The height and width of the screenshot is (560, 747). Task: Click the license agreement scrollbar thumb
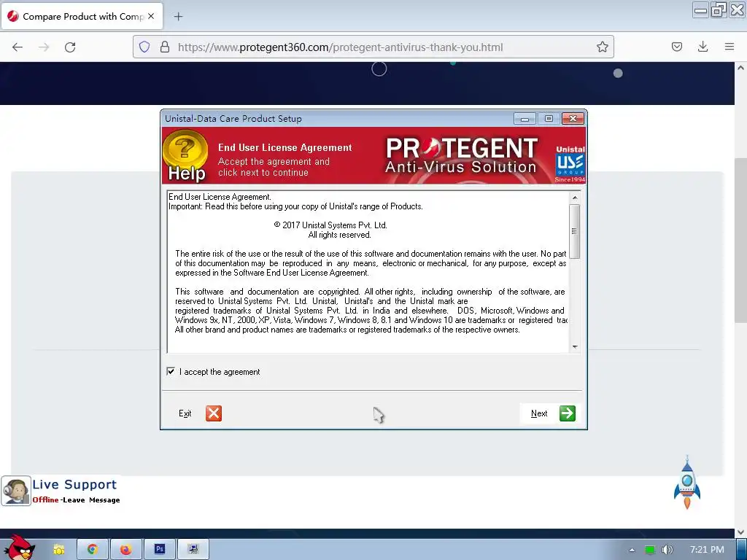(575, 231)
